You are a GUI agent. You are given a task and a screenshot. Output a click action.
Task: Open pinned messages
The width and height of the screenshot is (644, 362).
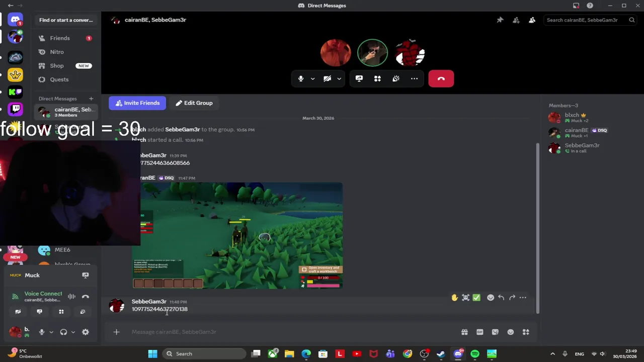pos(500,20)
